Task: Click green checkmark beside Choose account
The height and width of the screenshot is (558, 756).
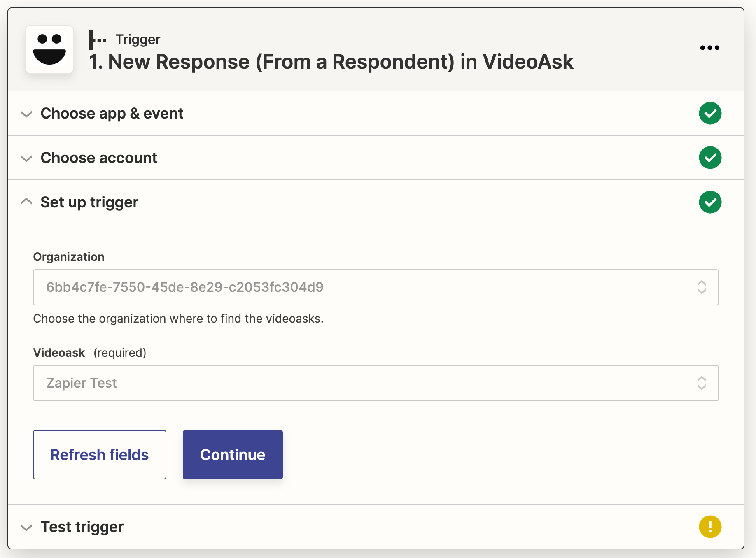Action: pyautogui.click(x=710, y=158)
